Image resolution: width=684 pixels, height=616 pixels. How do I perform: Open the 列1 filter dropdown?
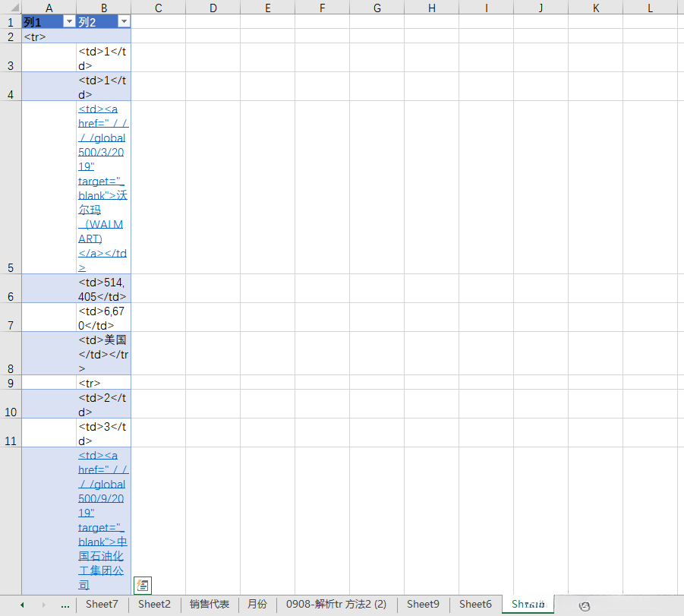69,21
